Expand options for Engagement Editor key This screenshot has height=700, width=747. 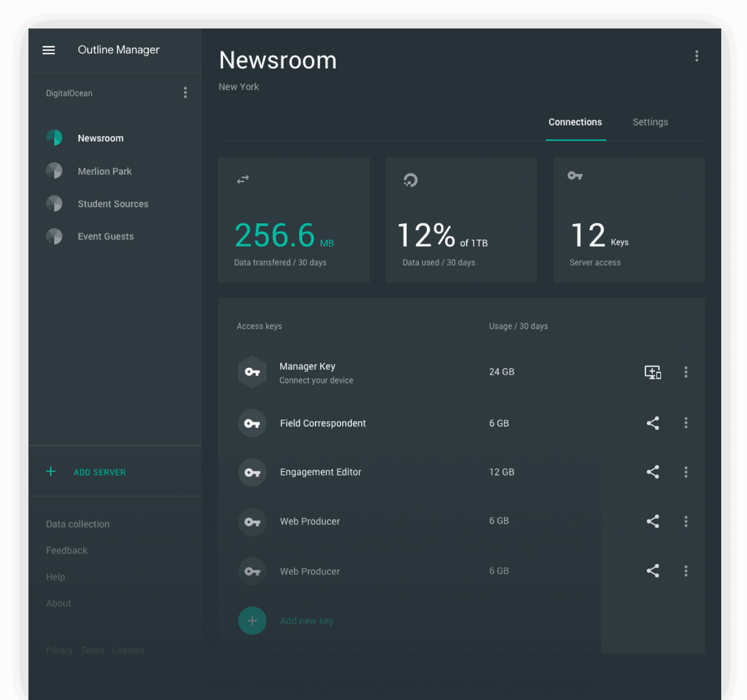coord(686,472)
